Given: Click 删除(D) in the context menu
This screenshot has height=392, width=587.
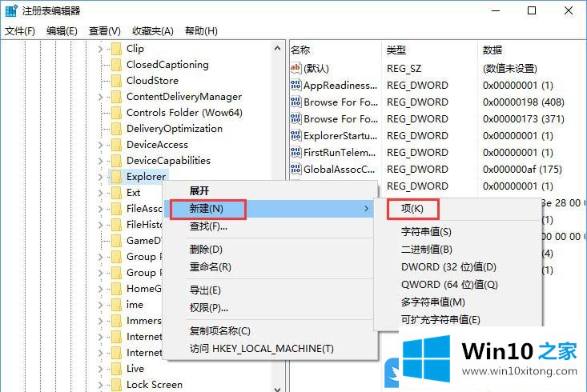Looking at the screenshot, I should point(205,250).
